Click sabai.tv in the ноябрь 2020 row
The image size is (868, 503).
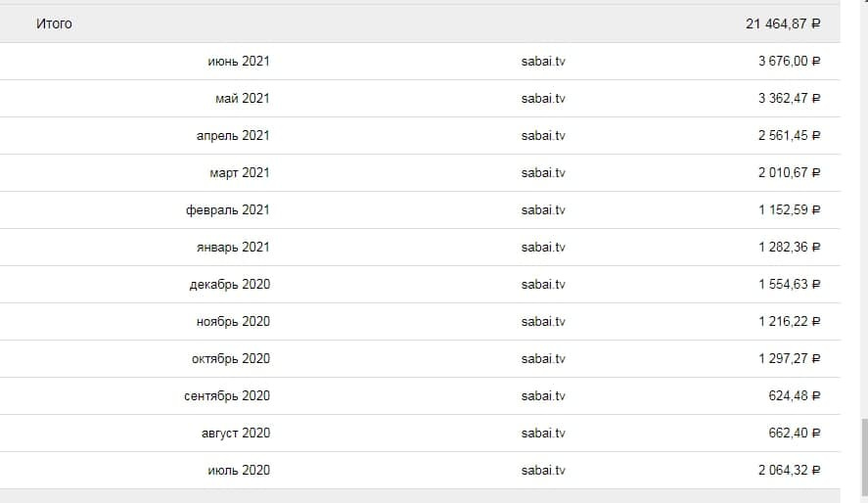click(543, 321)
